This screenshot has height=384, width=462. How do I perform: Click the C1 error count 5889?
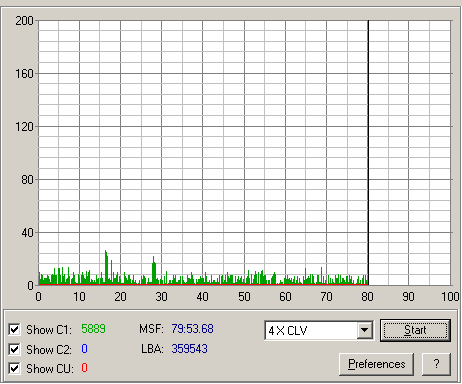[93, 329]
